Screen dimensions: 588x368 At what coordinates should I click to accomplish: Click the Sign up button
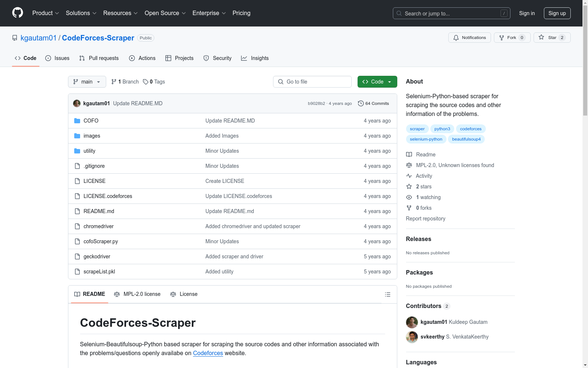point(557,13)
